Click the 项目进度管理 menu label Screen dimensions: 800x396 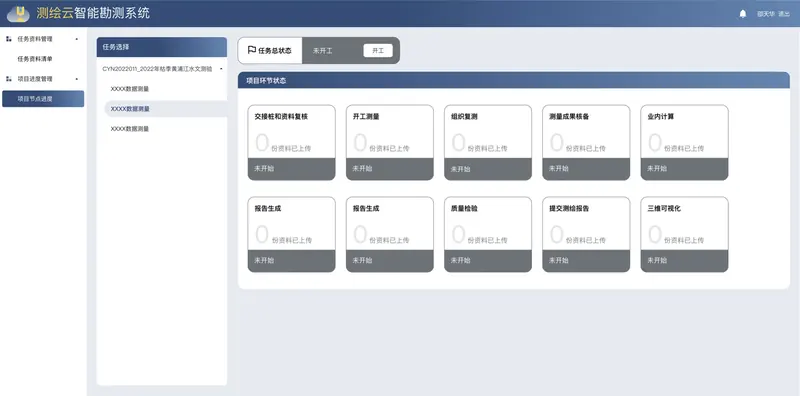[x=35, y=79]
